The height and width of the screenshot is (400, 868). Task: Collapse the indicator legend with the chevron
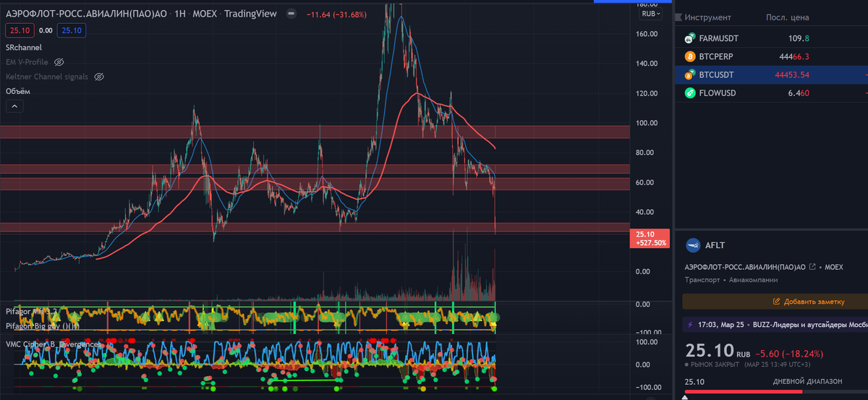point(14,106)
